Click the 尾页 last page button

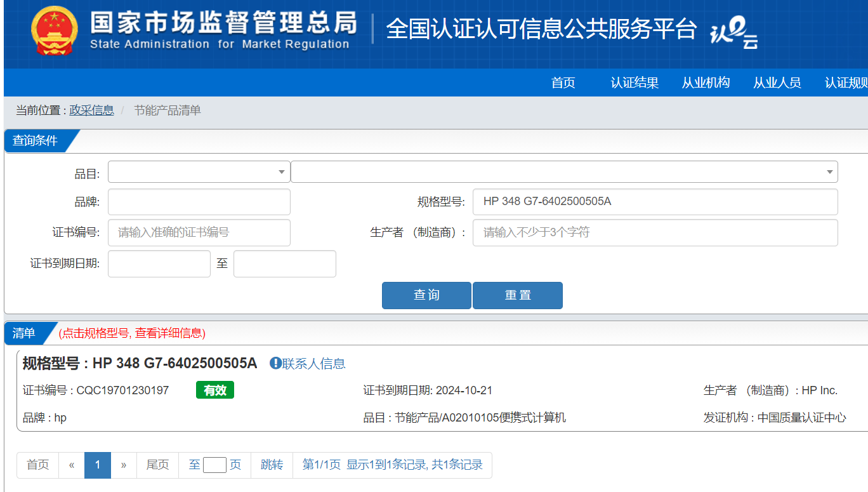(158, 465)
